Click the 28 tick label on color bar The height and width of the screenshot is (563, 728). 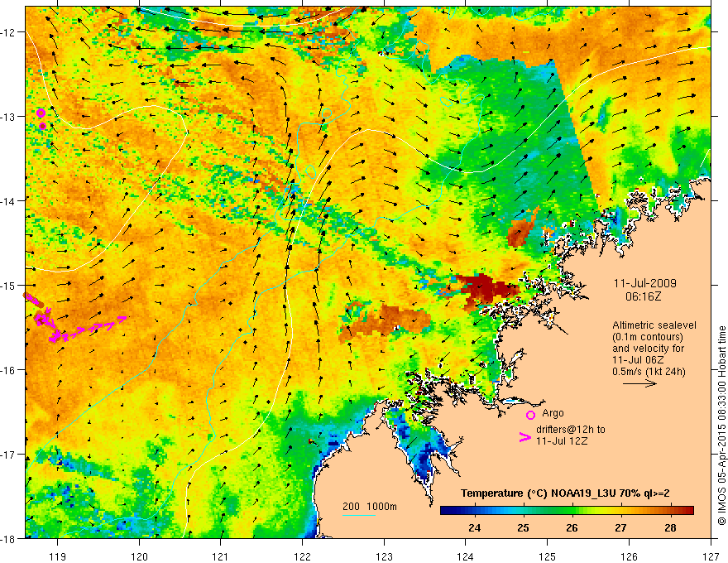[x=670, y=528]
